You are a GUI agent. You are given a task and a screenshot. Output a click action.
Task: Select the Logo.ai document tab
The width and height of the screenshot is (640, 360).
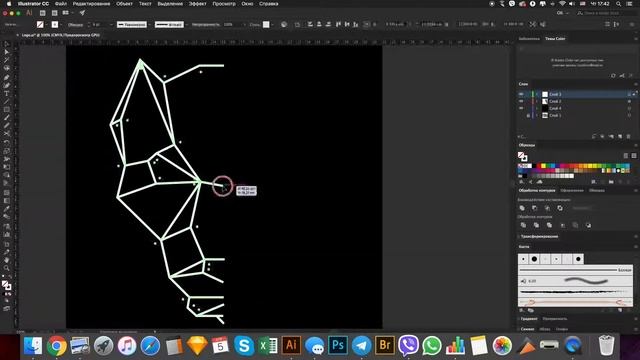[x=60, y=35]
